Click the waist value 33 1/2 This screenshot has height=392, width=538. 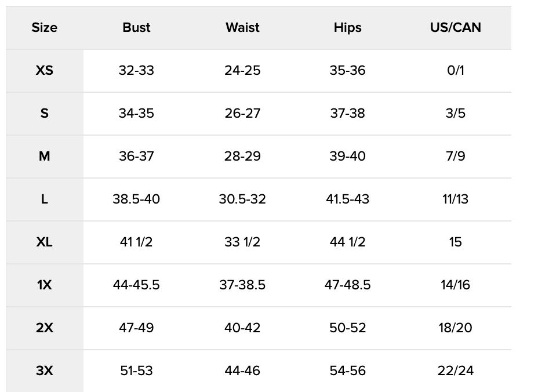[x=242, y=242]
